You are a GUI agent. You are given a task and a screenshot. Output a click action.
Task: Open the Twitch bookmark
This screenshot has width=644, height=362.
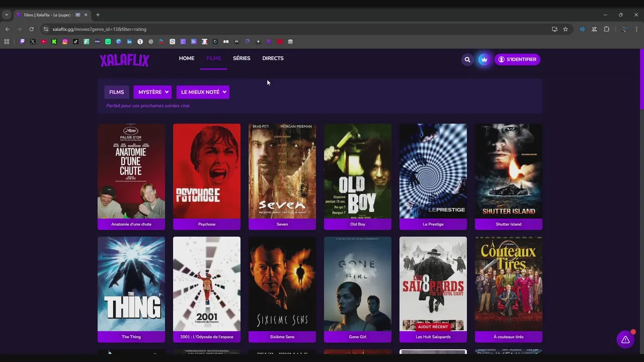click(22, 42)
